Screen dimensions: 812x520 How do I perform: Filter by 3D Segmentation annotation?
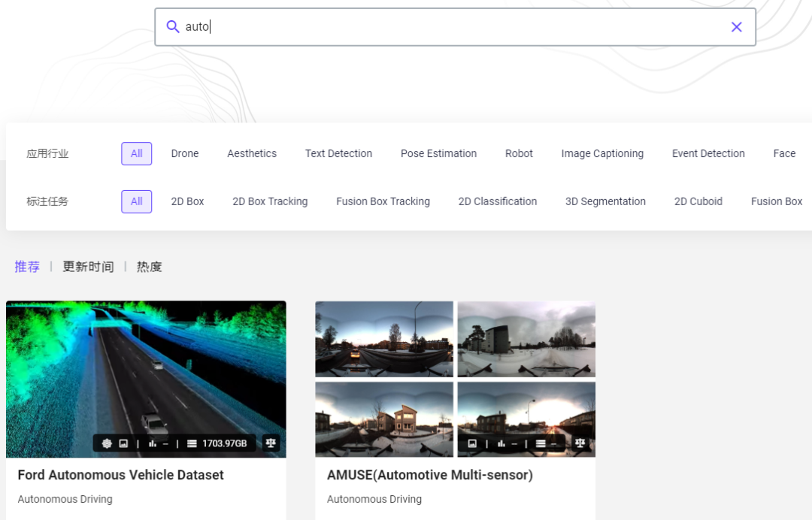(x=605, y=202)
